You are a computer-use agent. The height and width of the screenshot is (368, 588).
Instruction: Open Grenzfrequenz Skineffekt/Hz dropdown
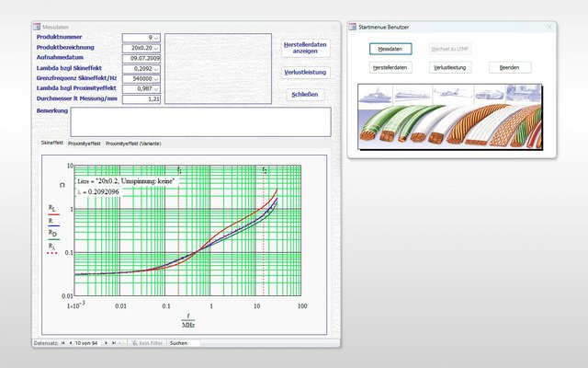tap(157, 78)
